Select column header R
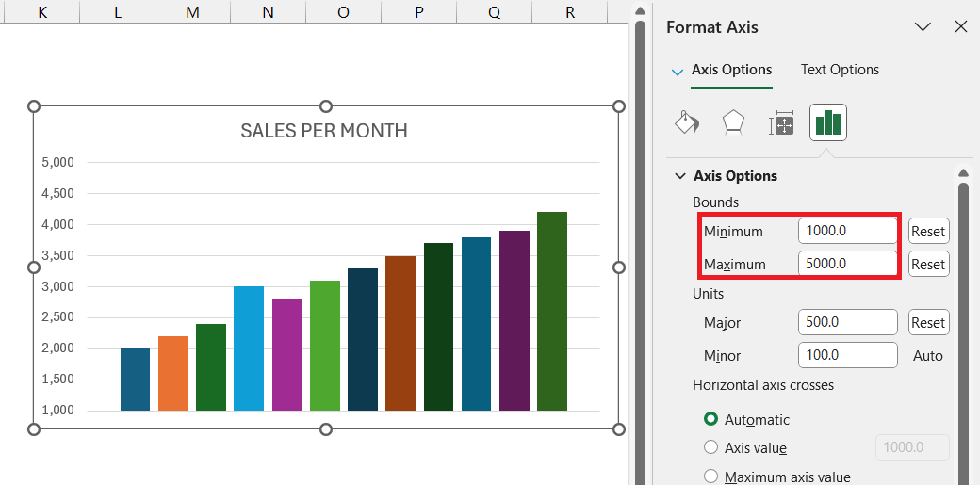Image resolution: width=980 pixels, height=485 pixels. [569, 12]
